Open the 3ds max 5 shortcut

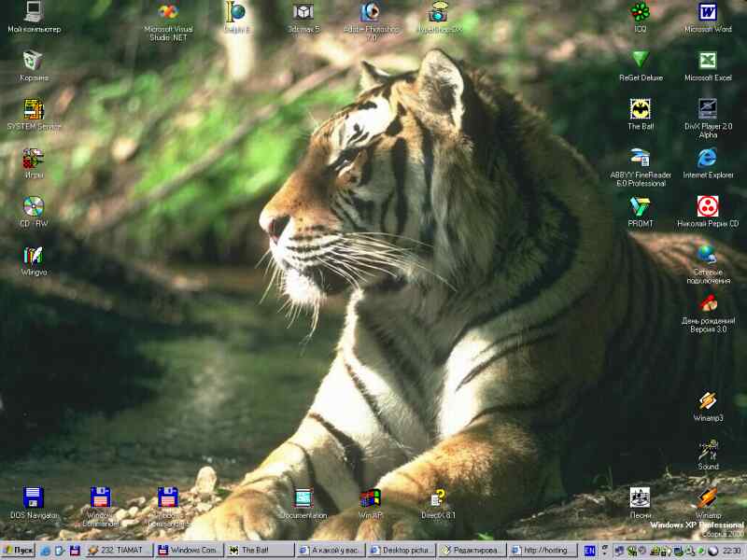[x=303, y=13]
